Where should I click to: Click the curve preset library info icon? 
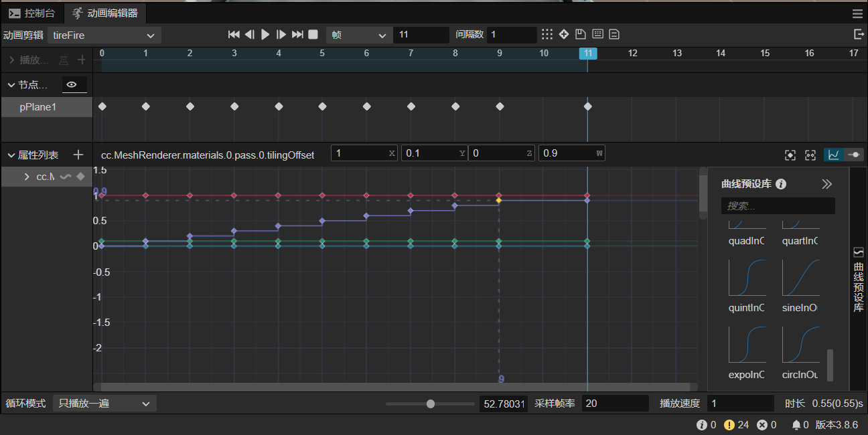point(781,184)
